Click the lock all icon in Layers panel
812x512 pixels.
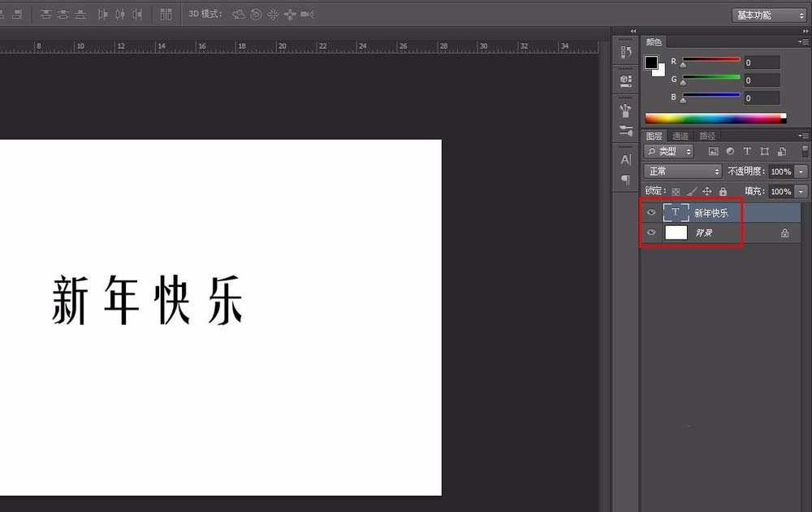pyautogui.click(x=723, y=190)
